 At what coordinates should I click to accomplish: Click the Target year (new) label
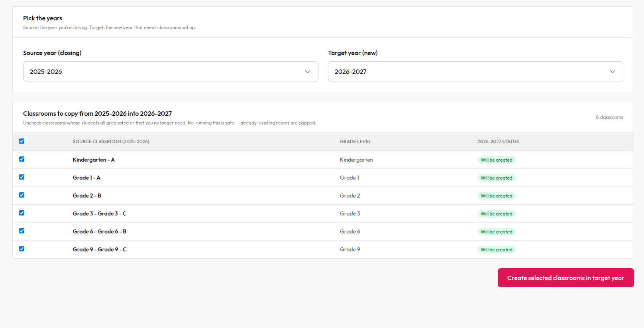[x=353, y=53]
